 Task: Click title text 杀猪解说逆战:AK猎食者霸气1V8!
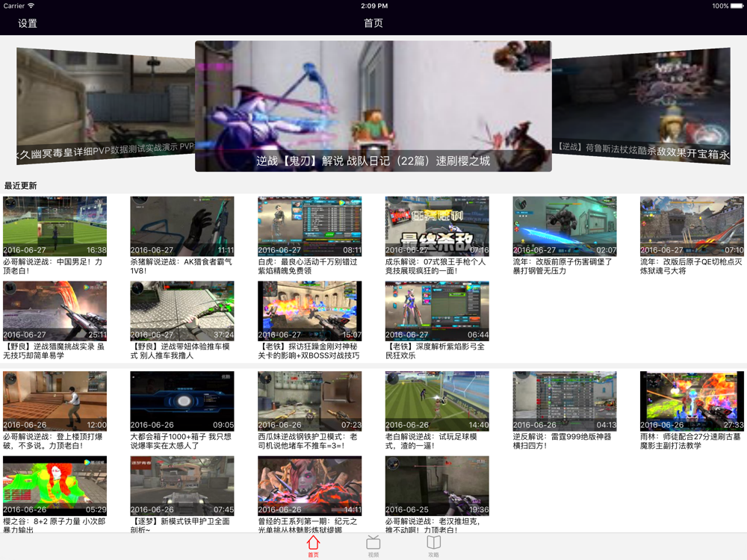click(181, 267)
